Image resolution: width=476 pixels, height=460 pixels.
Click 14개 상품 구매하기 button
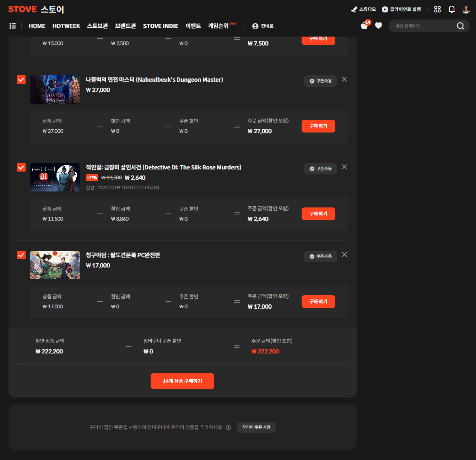coord(182,381)
